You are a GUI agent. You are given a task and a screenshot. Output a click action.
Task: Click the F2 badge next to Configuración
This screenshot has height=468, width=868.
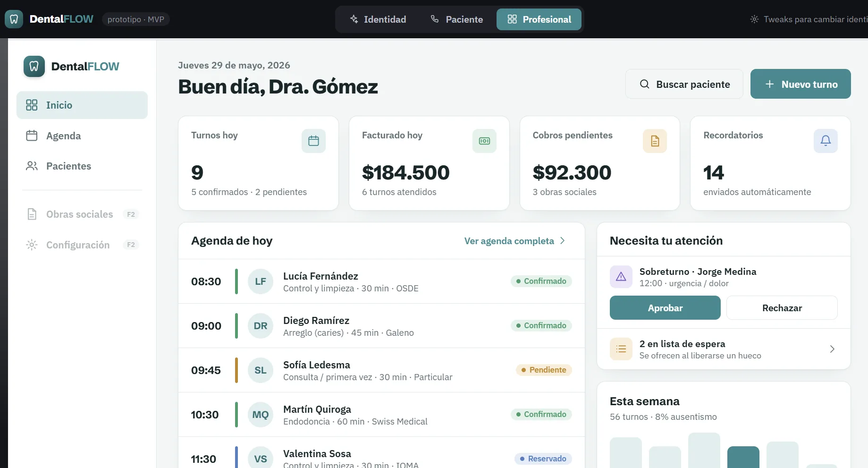point(131,245)
